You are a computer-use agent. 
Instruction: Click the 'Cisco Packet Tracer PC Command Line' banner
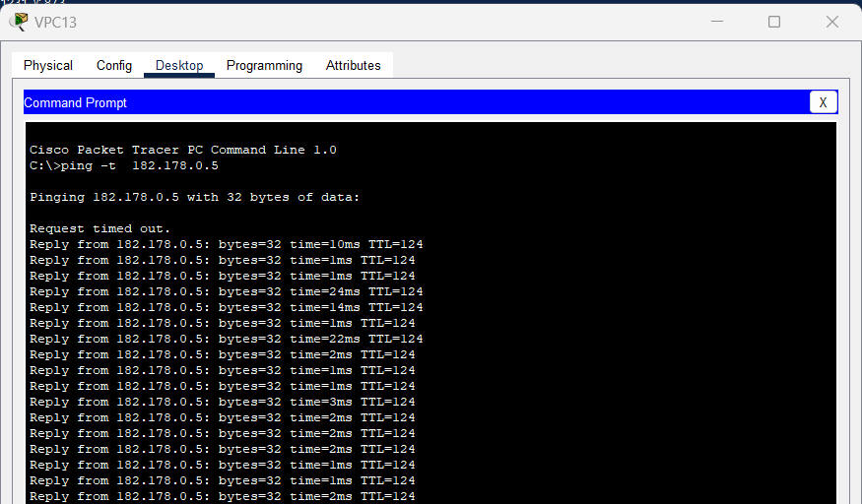(182, 150)
